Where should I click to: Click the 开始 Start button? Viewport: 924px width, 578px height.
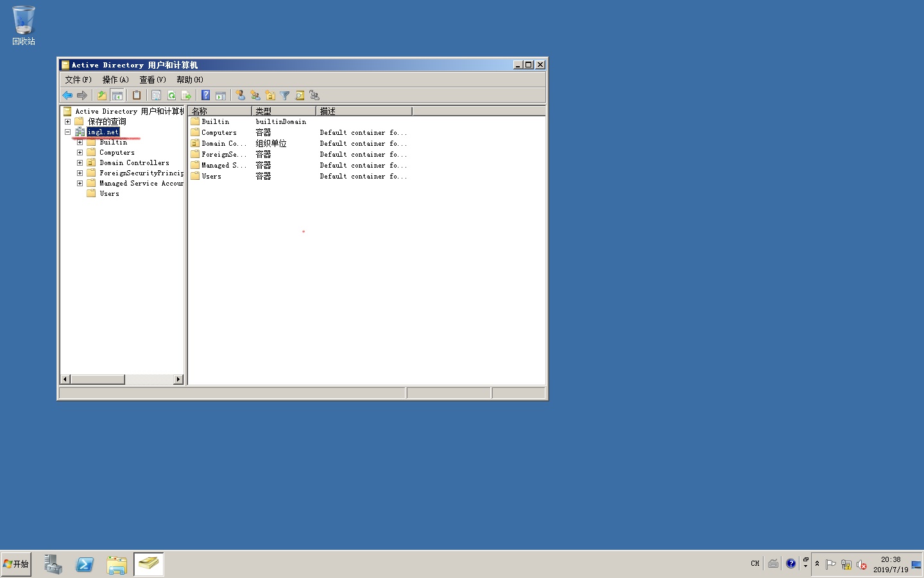(x=16, y=564)
